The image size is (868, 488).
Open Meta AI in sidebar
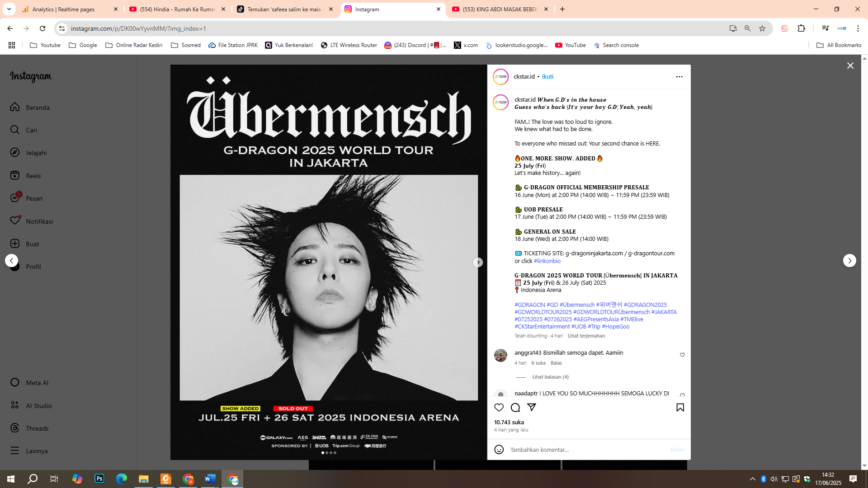(x=29, y=383)
